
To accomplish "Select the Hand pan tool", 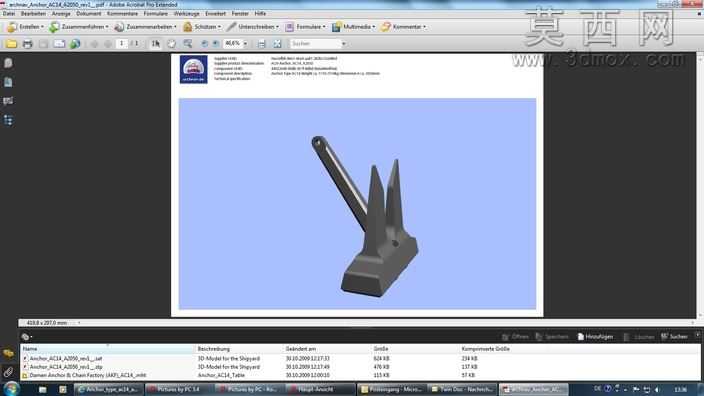I will click(x=172, y=44).
